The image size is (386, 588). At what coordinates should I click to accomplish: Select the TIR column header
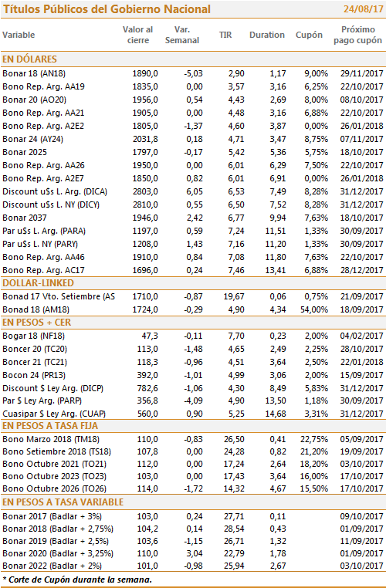[x=225, y=35]
